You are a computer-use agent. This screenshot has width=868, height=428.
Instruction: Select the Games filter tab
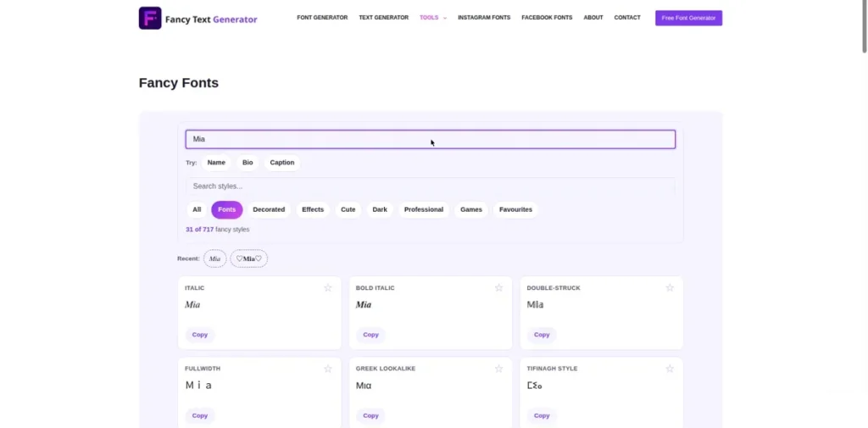[x=471, y=210]
